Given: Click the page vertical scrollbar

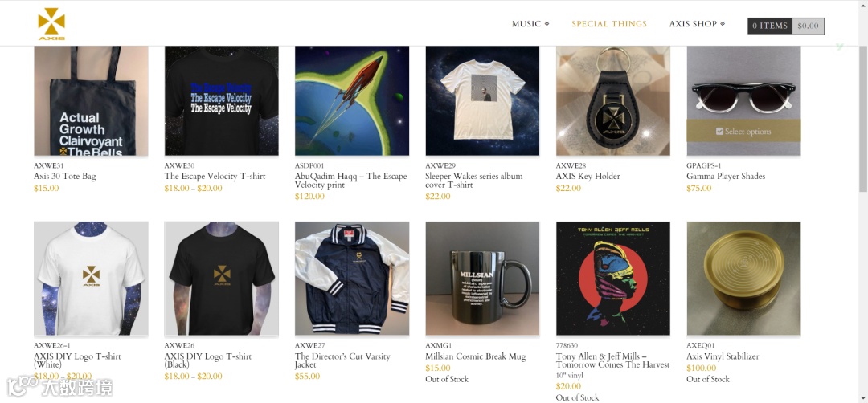Looking at the screenshot, I should [x=863, y=120].
